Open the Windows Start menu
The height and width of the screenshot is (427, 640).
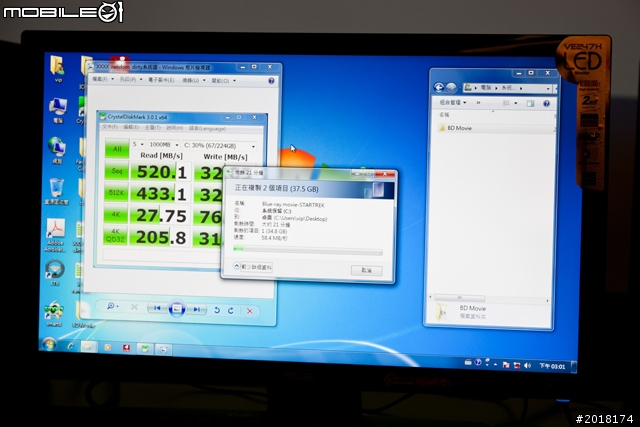click(x=49, y=344)
